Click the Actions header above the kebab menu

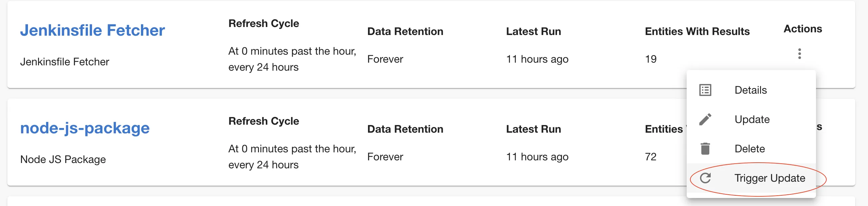[803, 29]
